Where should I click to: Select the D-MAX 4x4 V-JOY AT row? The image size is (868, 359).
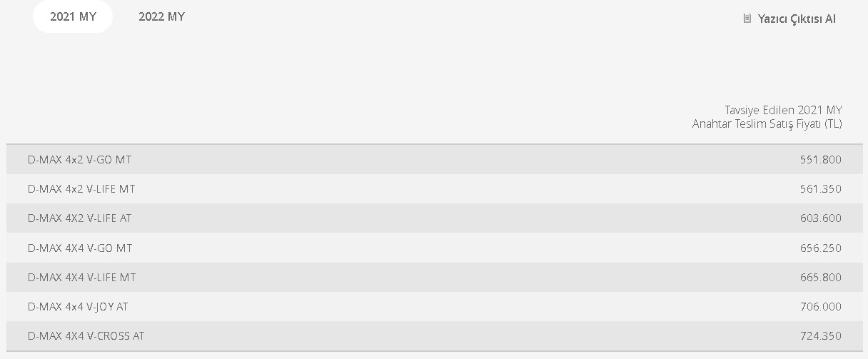pos(434,306)
